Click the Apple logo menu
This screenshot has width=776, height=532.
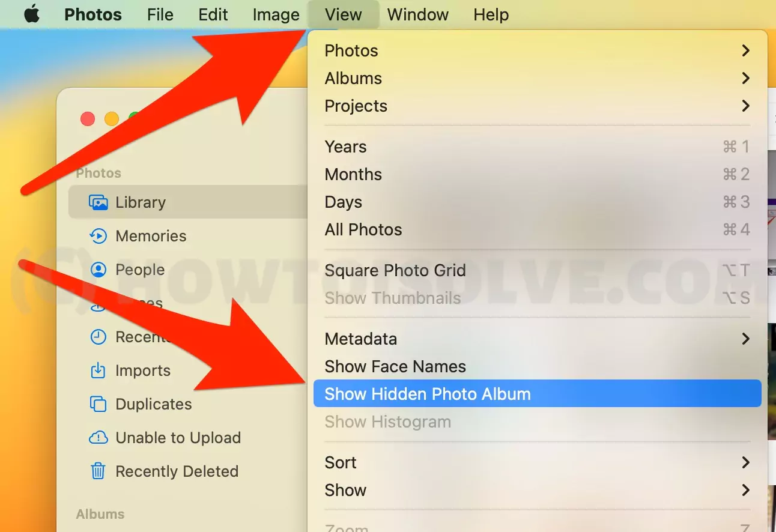(31, 14)
